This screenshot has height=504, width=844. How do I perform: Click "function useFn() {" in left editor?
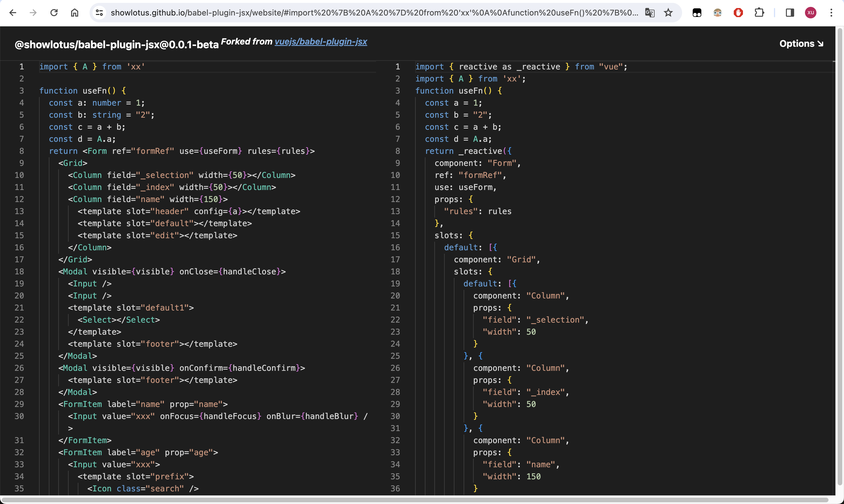tap(82, 91)
